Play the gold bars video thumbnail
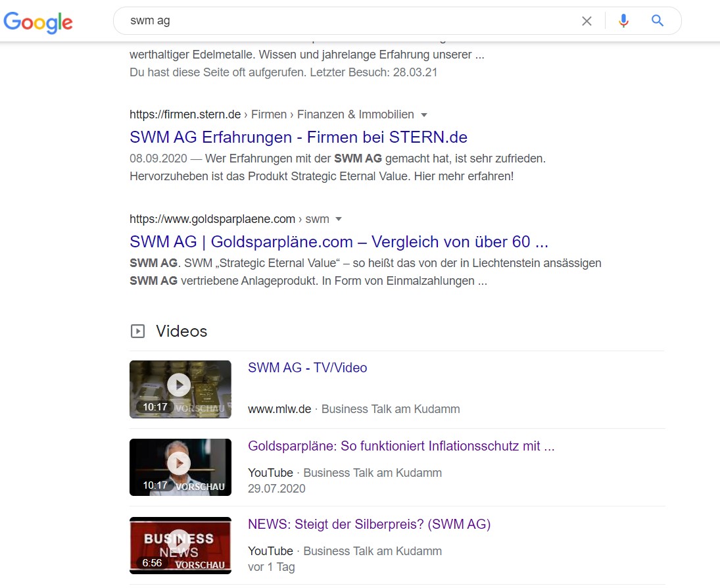 point(180,389)
